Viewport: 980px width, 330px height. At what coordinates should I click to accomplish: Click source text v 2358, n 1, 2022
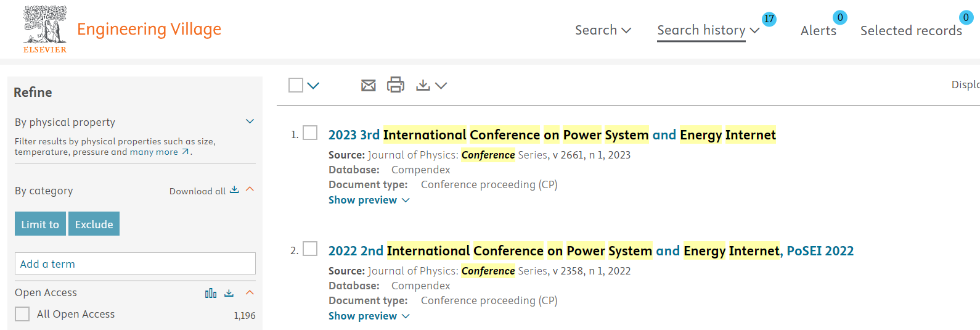click(592, 271)
